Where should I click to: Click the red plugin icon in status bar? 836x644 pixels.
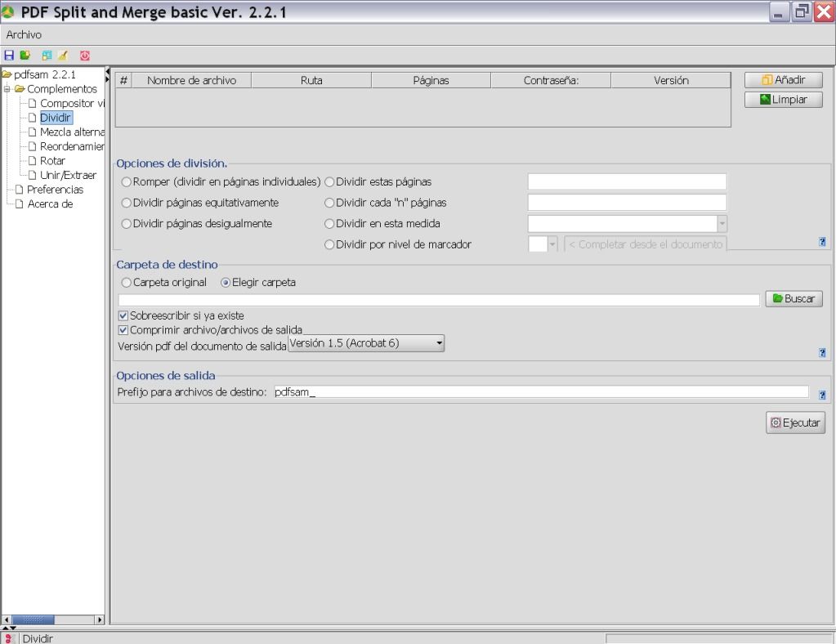click(8, 638)
